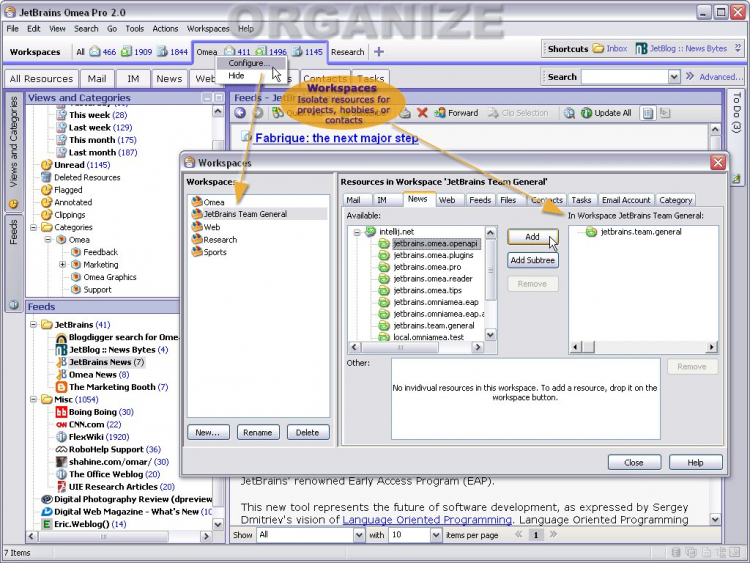
Task: Select the Sports workspace in the list
Action: click(x=215, y=252)
